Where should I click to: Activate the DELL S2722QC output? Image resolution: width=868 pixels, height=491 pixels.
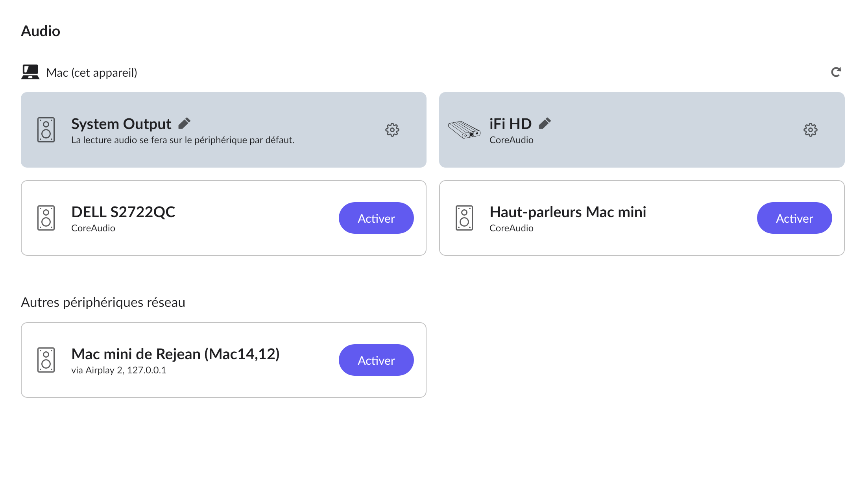pyautogui.click(x=376, y=218)
